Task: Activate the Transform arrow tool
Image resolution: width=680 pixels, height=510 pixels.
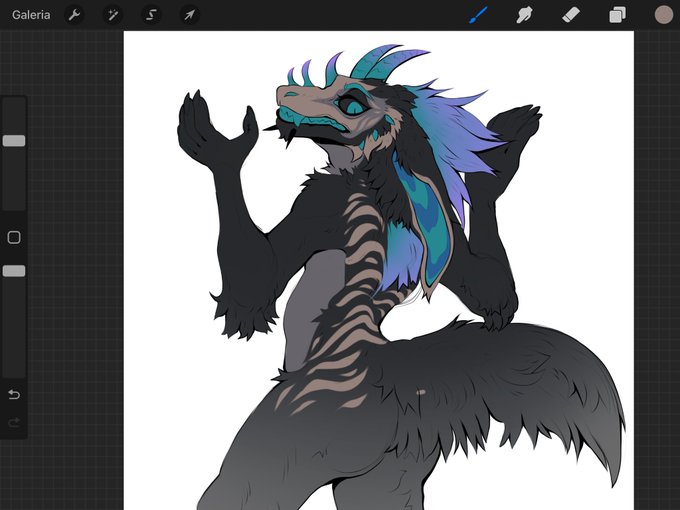Action: click(190, 15)
